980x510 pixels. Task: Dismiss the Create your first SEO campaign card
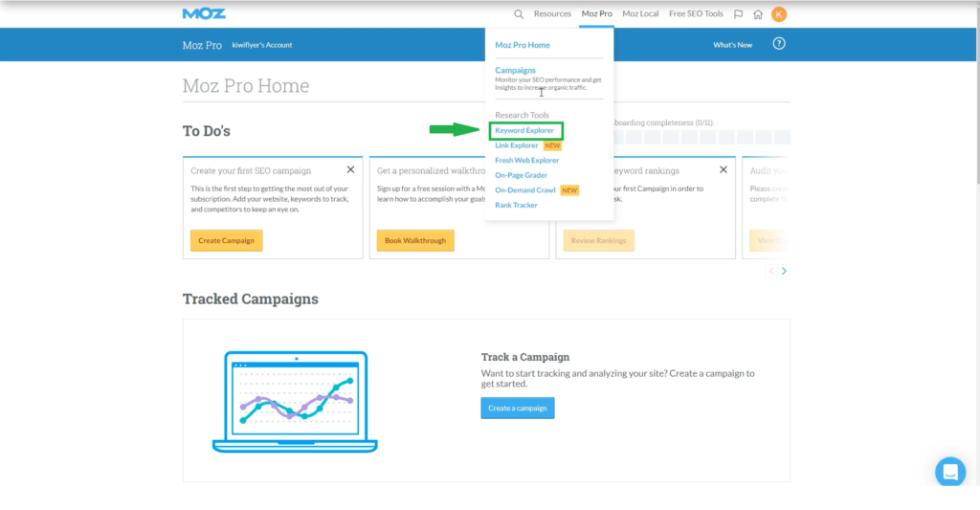[350, 169]
